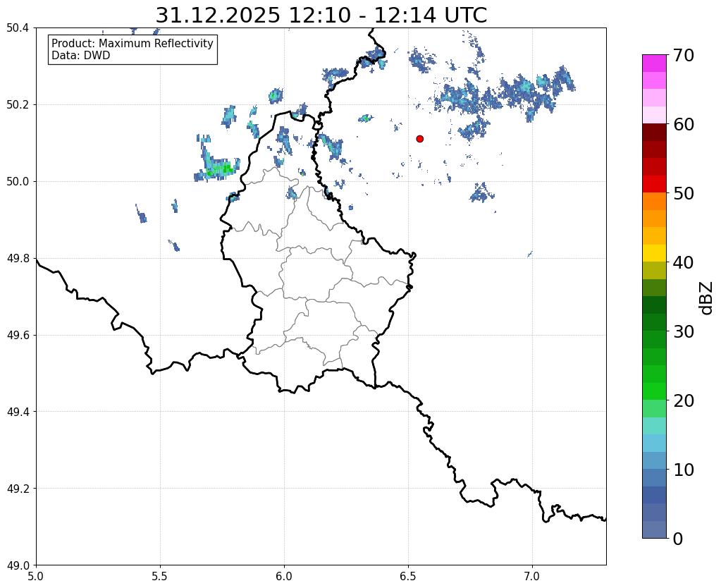Select the 'Data: DWD' label
The height and width of the screenshot is (588, 721).
pos(81,56)
